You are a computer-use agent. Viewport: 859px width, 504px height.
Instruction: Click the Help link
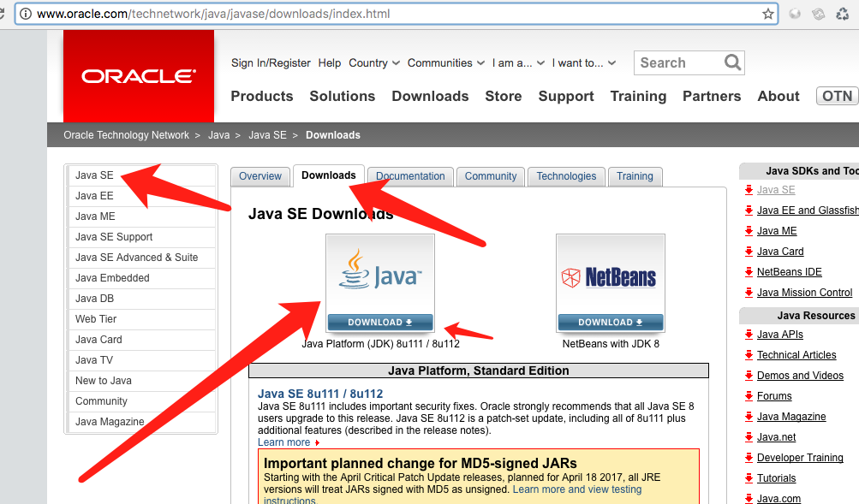(330, 63)
